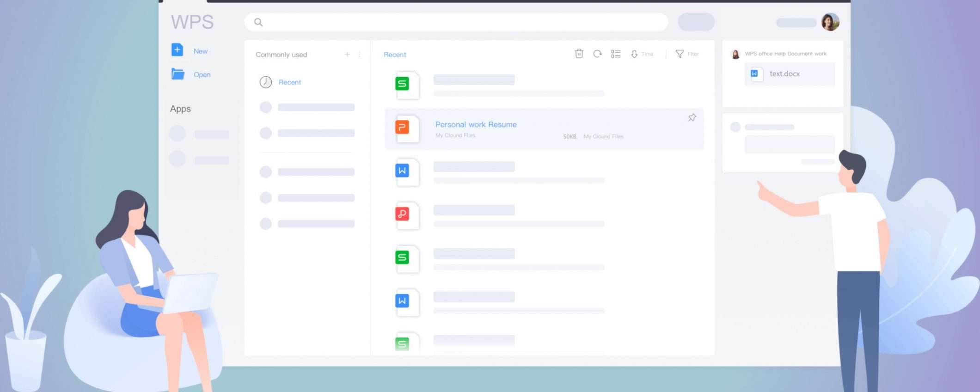This screenshot has width=980, height=392.
Task: Click the button next to the search bar
Action: [x=696, y=22]
